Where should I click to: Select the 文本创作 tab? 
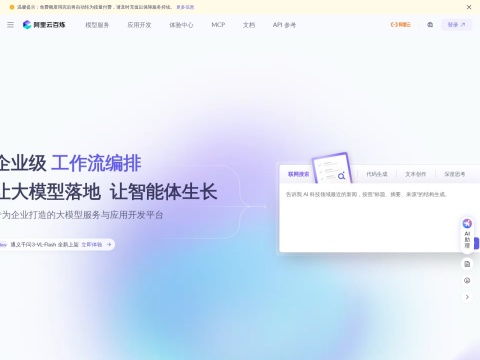pos(416,174)
